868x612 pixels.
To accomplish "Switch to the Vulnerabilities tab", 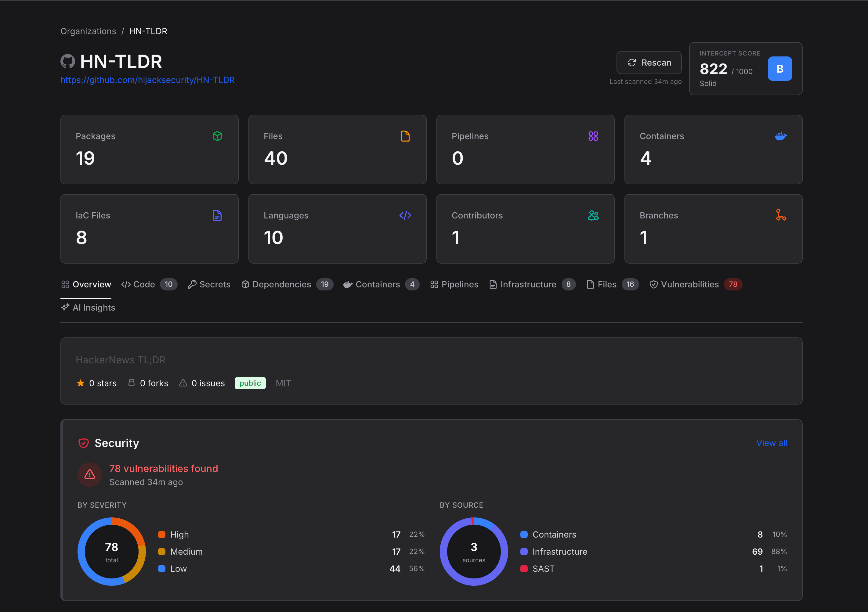I will [690, 284].
